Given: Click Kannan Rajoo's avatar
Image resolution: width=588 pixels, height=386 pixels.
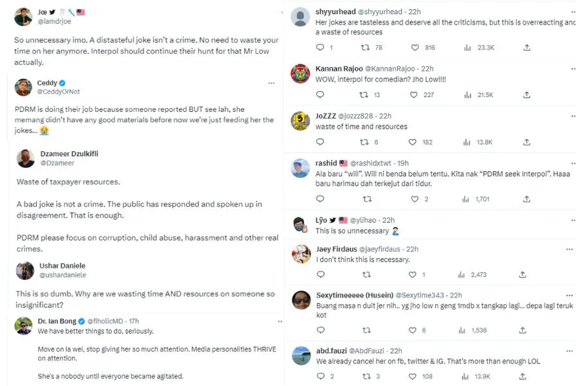Looking at the screenshot, I should click(x=300, y=74).
